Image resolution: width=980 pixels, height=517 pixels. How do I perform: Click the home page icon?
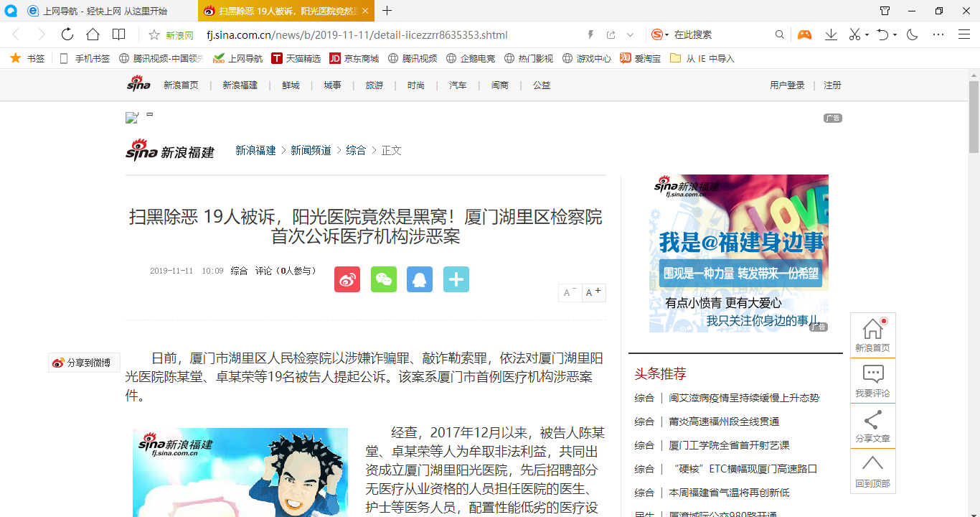93,34
